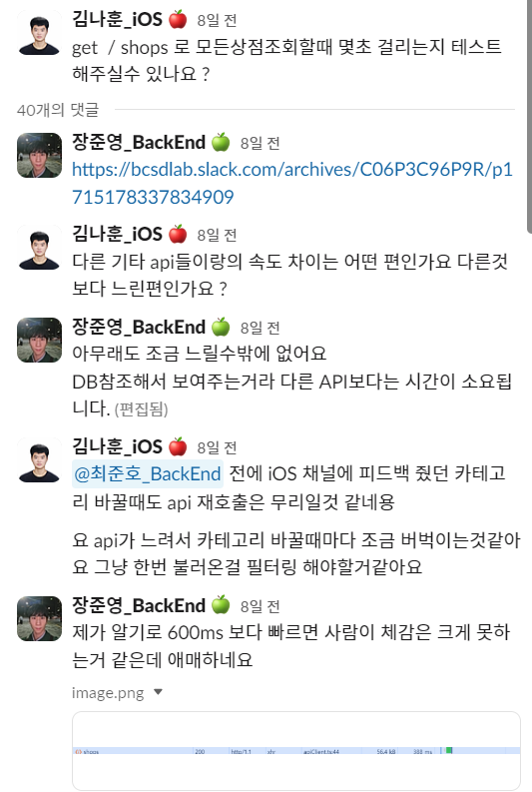
Task: Click the (편집됨) edited label
Action: (x=142, y=409)
